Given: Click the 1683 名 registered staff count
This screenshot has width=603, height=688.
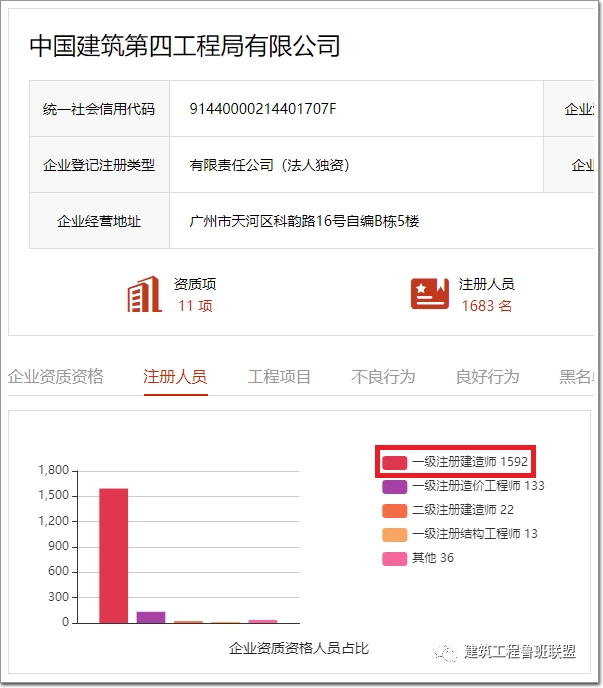Looking at the screenshot, I should coord(486,306).
